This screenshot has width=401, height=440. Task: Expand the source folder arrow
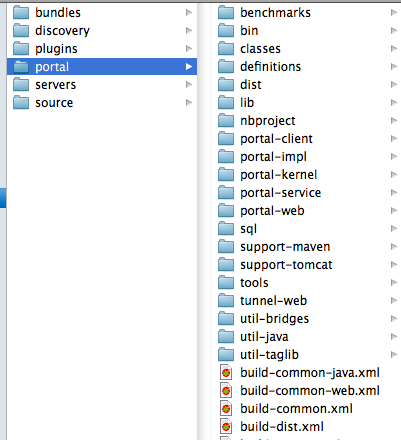coord(189,103)
